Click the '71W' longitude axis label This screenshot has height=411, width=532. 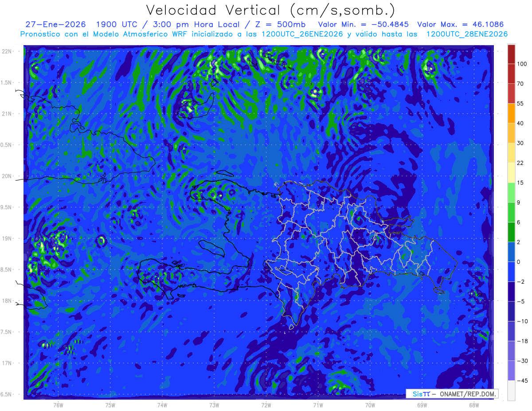(318, 405)
